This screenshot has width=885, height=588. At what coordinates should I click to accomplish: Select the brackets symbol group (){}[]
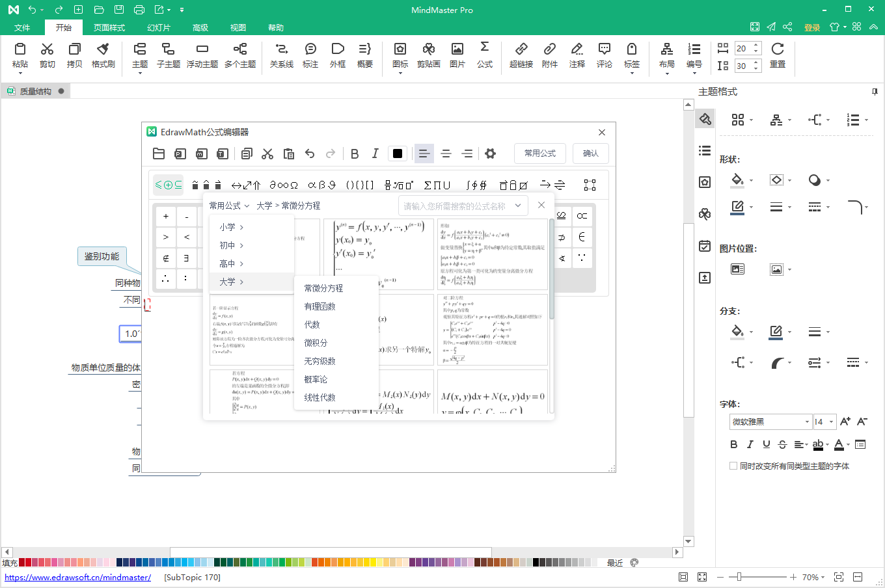(x=360, y=185)
